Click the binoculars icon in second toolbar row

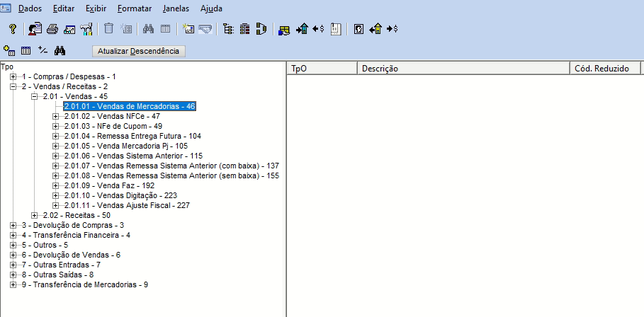[x=60, y=51]
